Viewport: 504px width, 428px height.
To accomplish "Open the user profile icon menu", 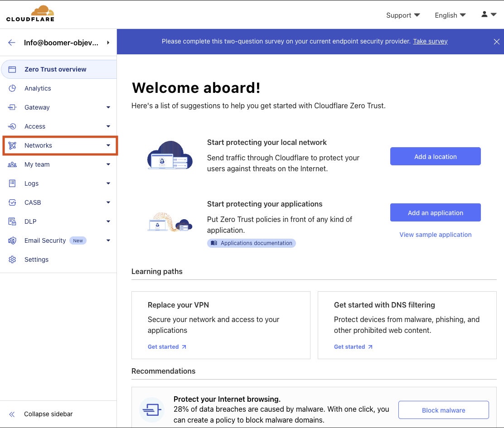I will (x=489, y=15).
